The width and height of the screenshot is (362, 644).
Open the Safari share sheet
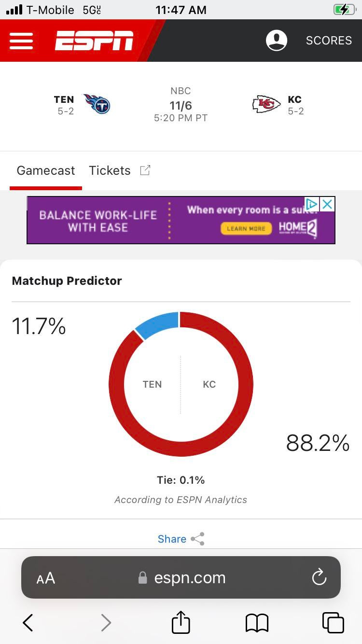pos(181,623)
